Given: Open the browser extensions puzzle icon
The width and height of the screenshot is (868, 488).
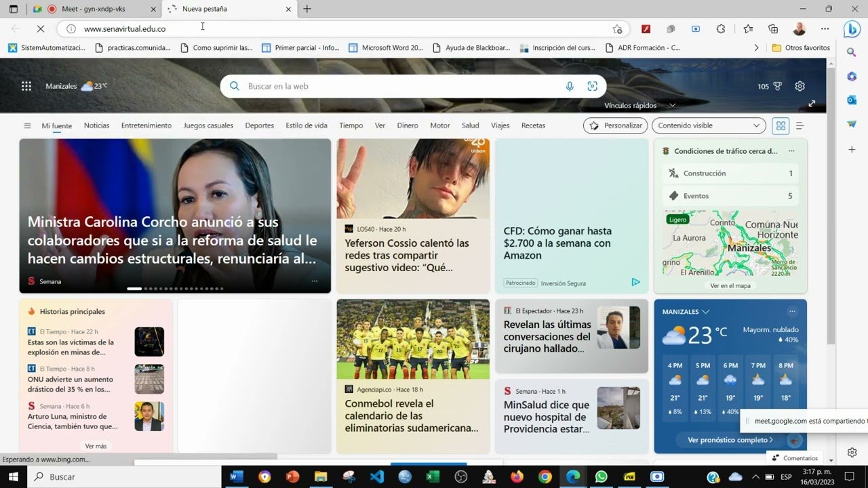Looking at the screenshot, I should (721, 29).
